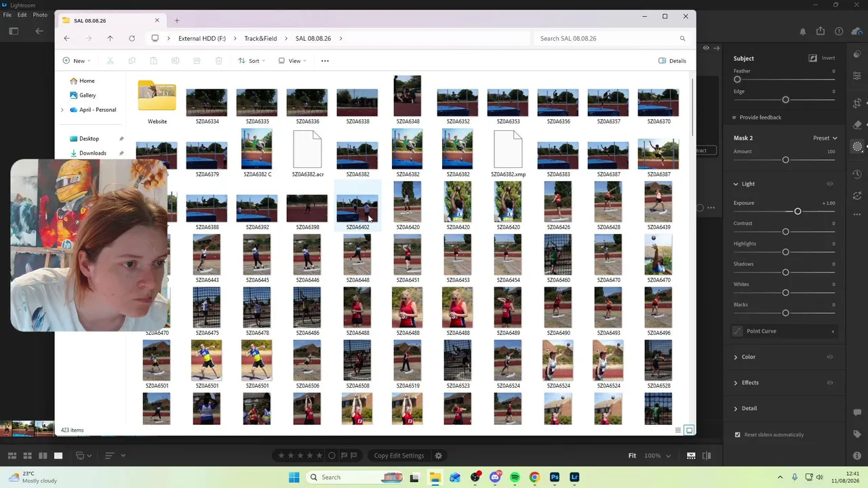Viewport: 868px width, 488px height.
Task: Switch Lightroom to single detail view
Action: point(58,455)
